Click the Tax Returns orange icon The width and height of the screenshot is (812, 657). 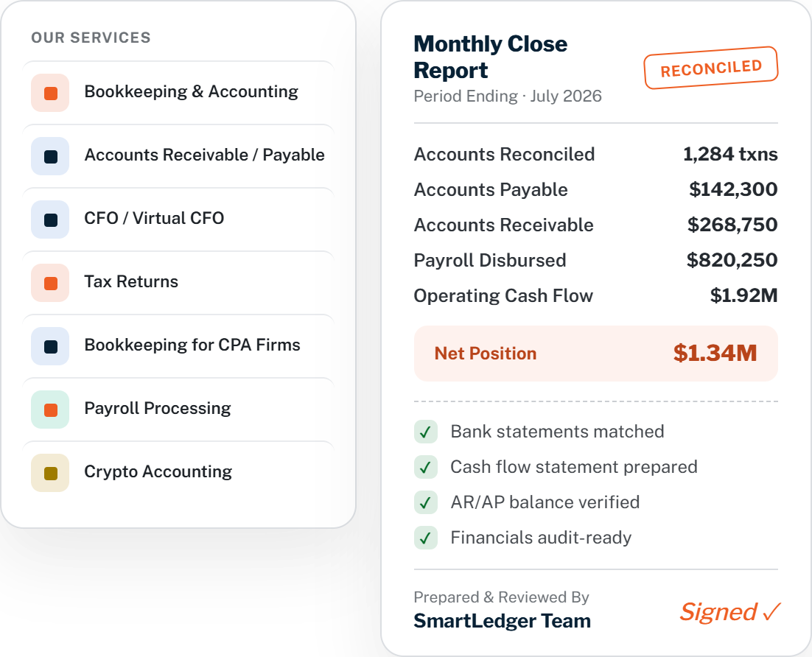[x=50, y=283]
